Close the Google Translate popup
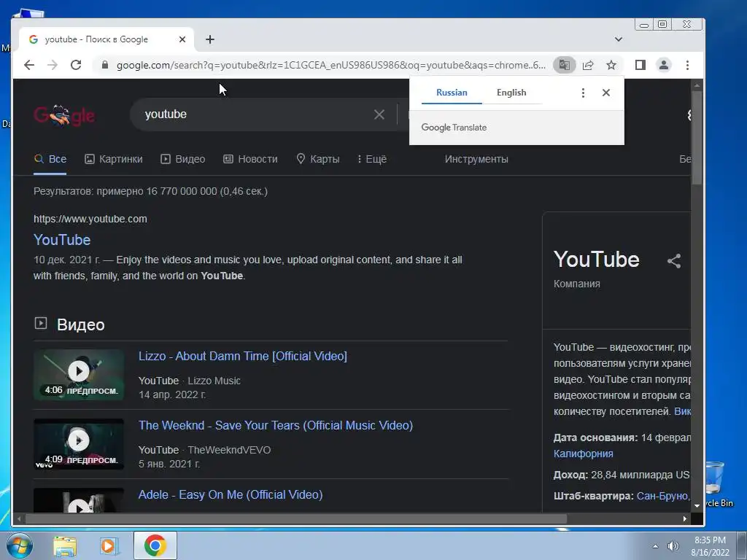Screen dimensions: 747x560 606,93
